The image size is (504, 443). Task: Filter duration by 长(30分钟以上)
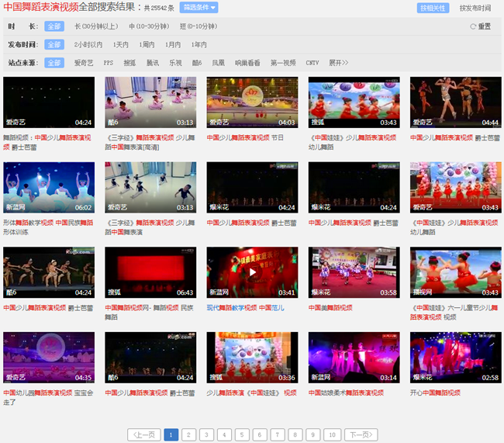(x=97, y=26)
